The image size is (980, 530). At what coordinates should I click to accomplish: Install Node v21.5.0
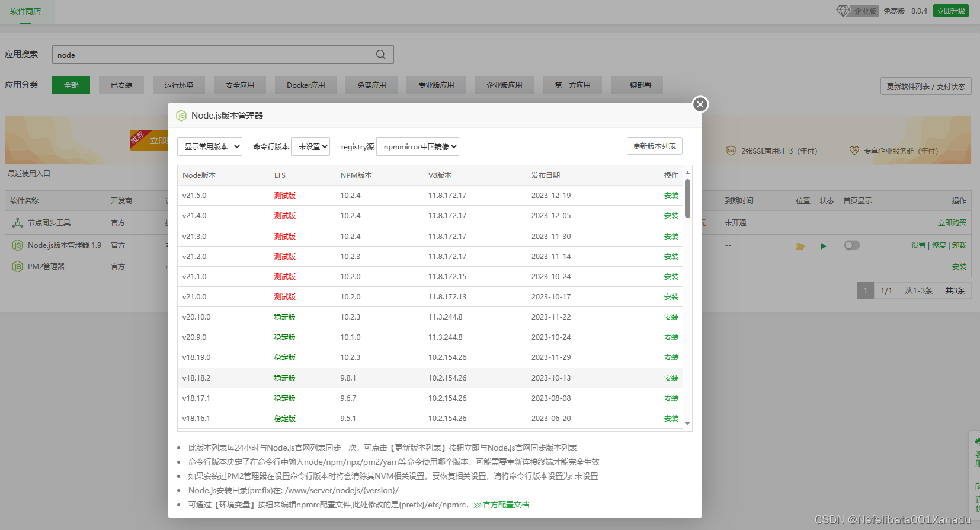(x=671, y=196)
